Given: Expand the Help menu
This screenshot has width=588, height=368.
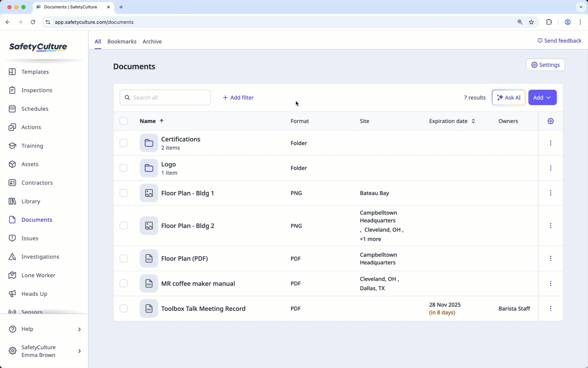Looking at the screenshot, I should point(44,329).
